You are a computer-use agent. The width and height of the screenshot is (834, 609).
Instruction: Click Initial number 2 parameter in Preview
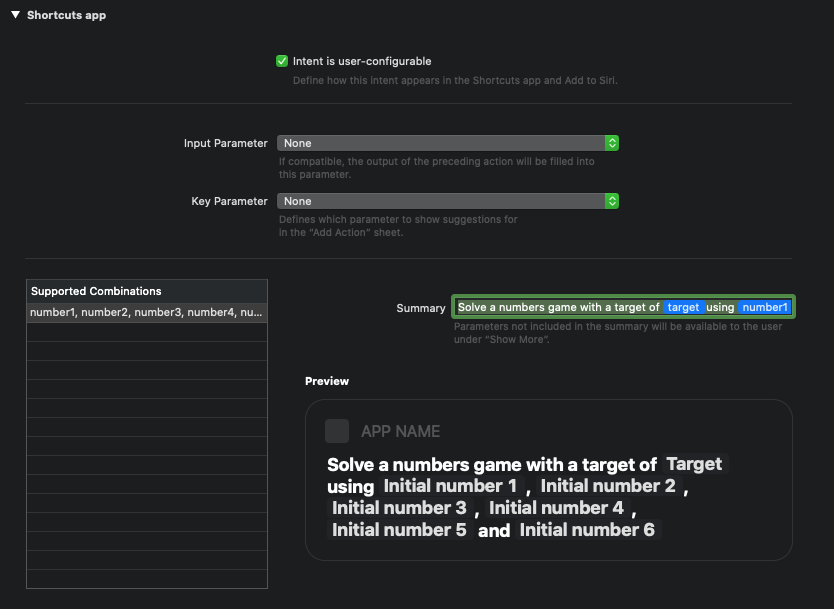pos(608,486)
